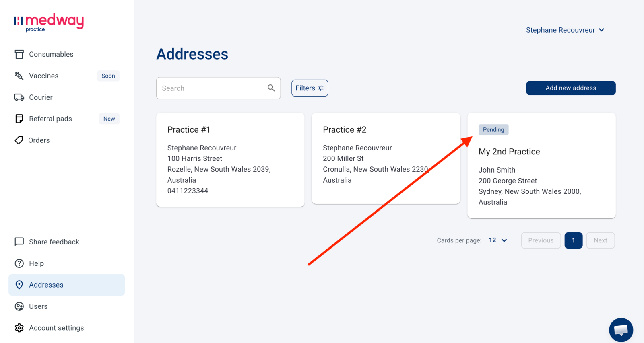The height and width of the screenshot is (343, 644).
Task: Click the Add new address button
Action: 571,88
